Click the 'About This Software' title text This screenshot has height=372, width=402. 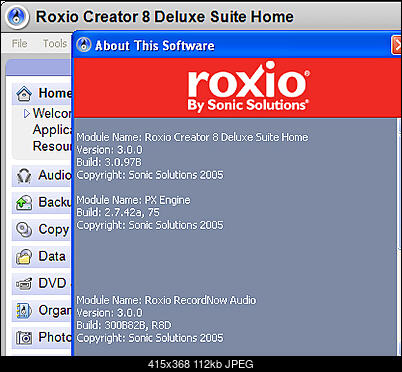point(155,46)
